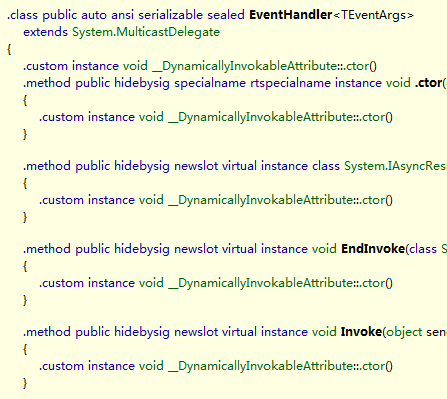Open the Invoke method definition
The width and height of the screenshot is (447, 399).
(361, 332)
